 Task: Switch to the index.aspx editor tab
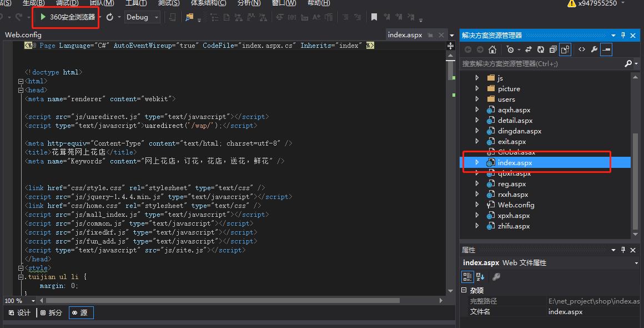[x=405, y=35]
